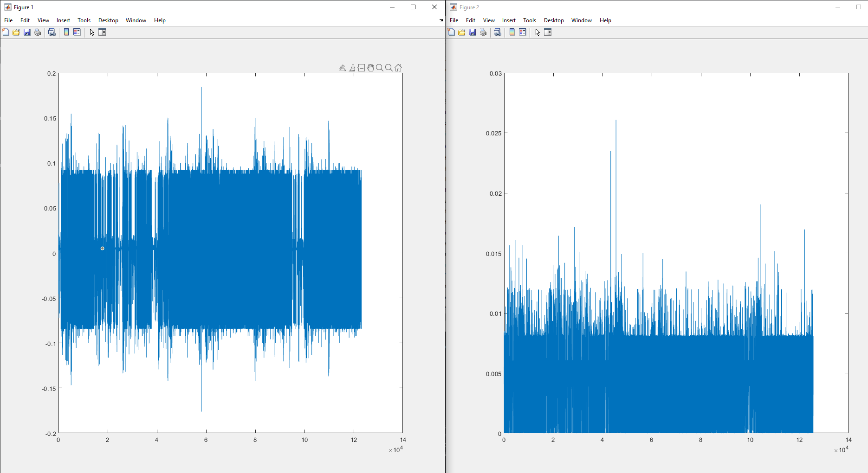The height and width of the screenshot is (473, 868).
Task: Minimize the Figure 2 window
Action: point(838,7)
